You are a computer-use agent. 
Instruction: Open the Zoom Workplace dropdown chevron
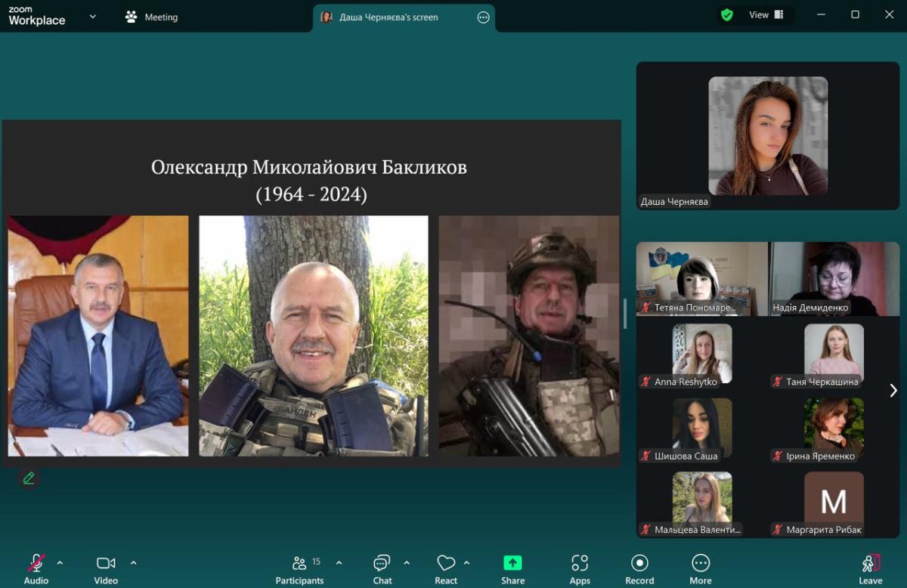click(93, 17)
